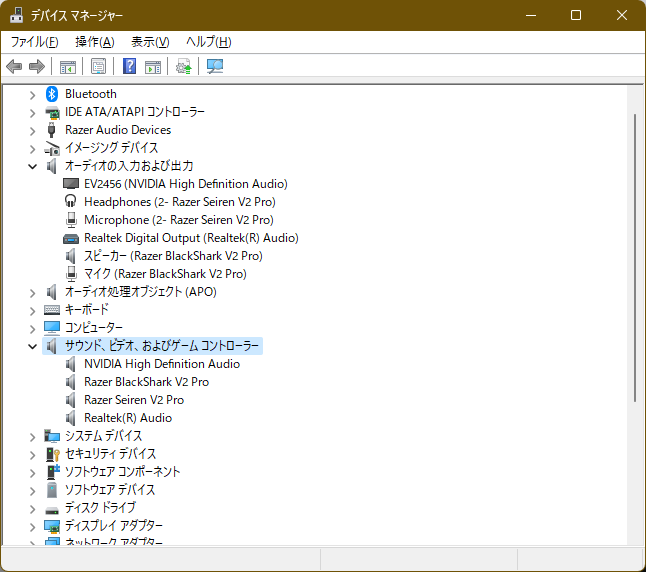This screenshot has width=646, height=572.
Task: Click the ディスク ドライブ drive icon
Action: 52,510
